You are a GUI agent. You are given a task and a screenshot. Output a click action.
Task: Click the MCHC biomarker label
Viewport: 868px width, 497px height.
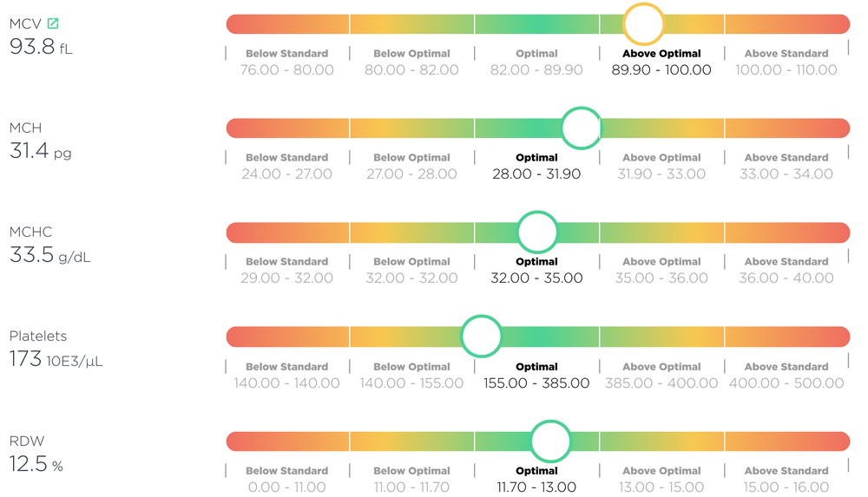(30, 232)
